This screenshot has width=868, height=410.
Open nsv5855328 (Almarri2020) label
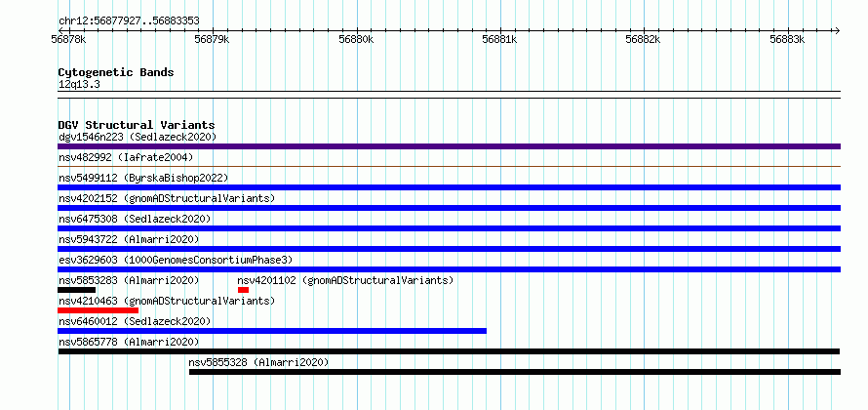258,362
